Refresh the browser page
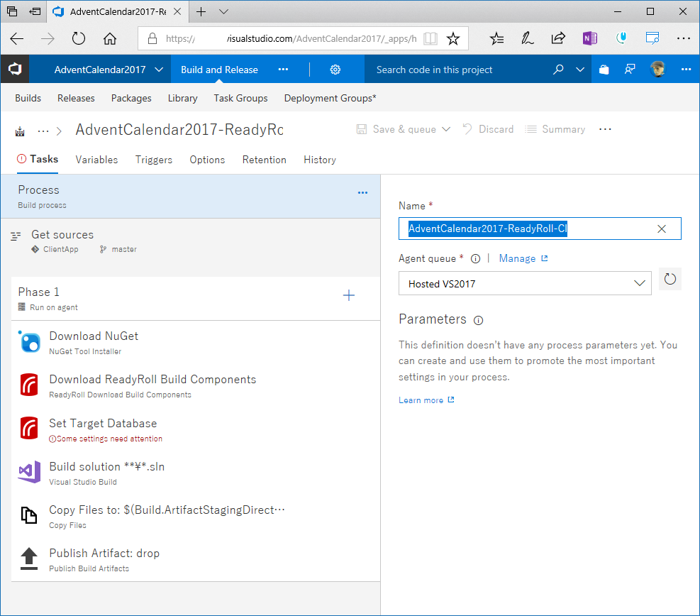The image size is (700, 616). [79, 39]
